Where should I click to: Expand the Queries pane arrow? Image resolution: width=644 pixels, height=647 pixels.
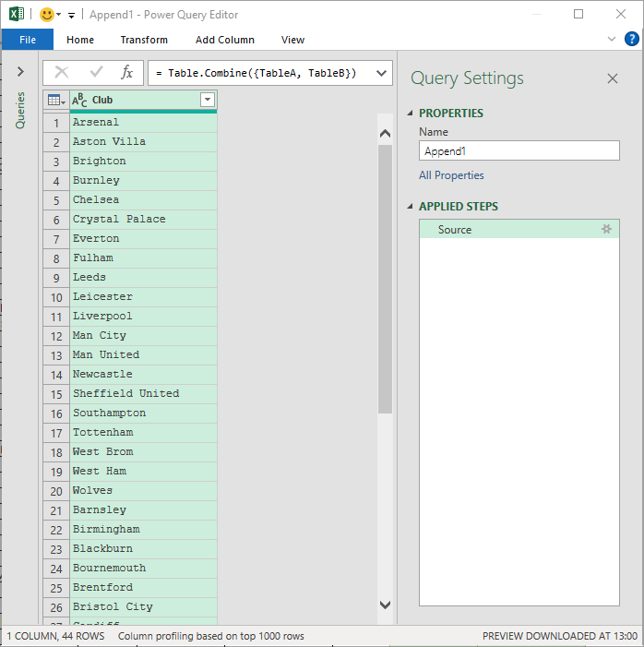[20, 72]
